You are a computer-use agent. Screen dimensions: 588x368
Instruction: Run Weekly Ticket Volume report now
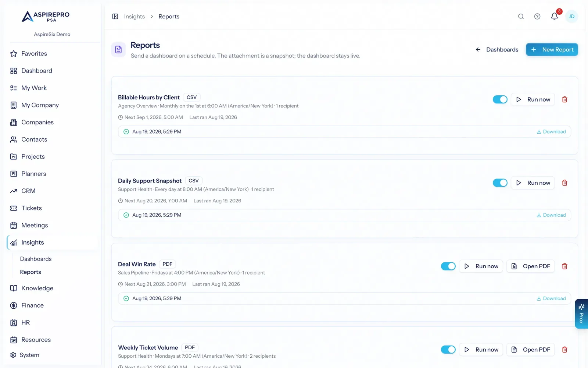[481, 350]
